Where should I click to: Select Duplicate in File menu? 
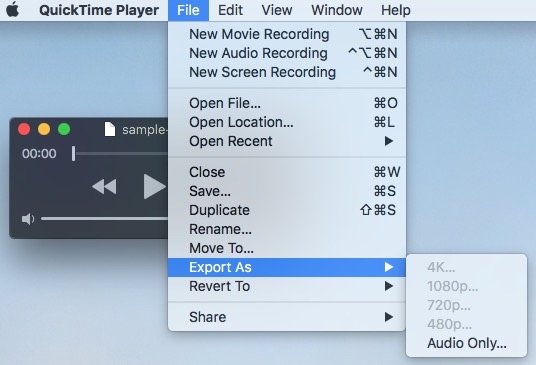click(x=287, y=210)
